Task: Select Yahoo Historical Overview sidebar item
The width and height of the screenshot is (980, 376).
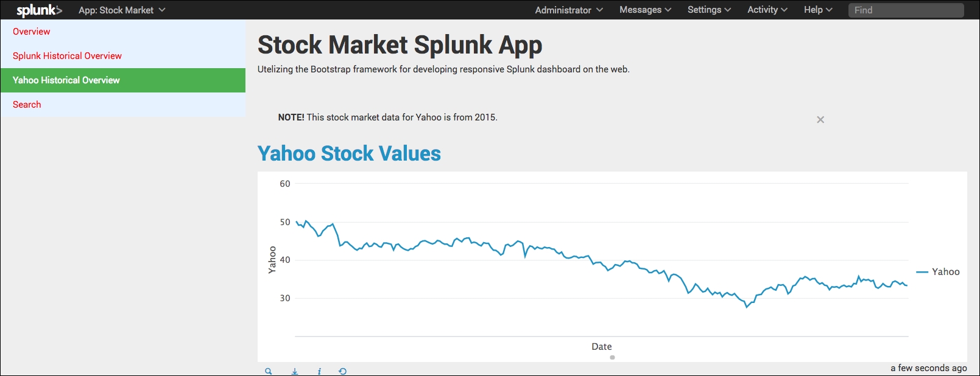Action: click(x=66, y=80)
